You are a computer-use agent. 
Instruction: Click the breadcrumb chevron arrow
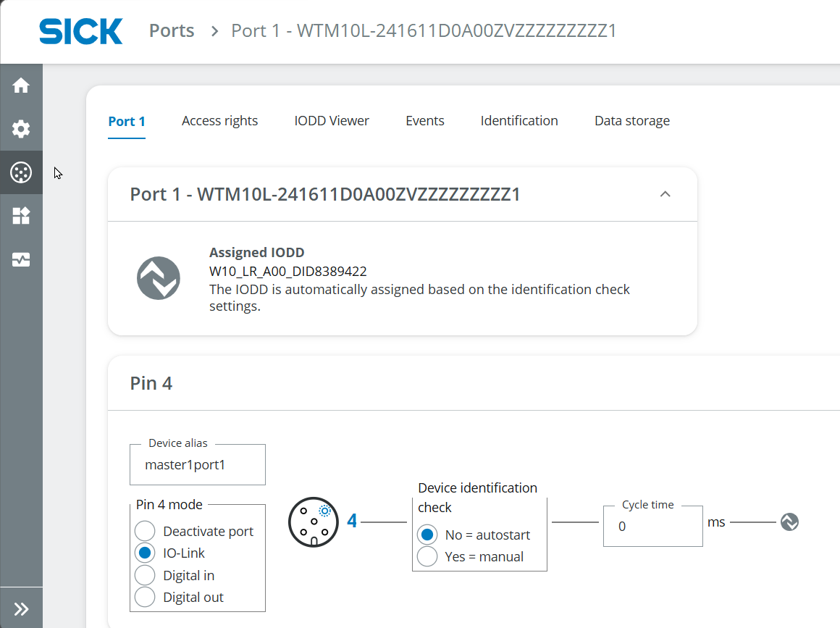click(215, 31)
